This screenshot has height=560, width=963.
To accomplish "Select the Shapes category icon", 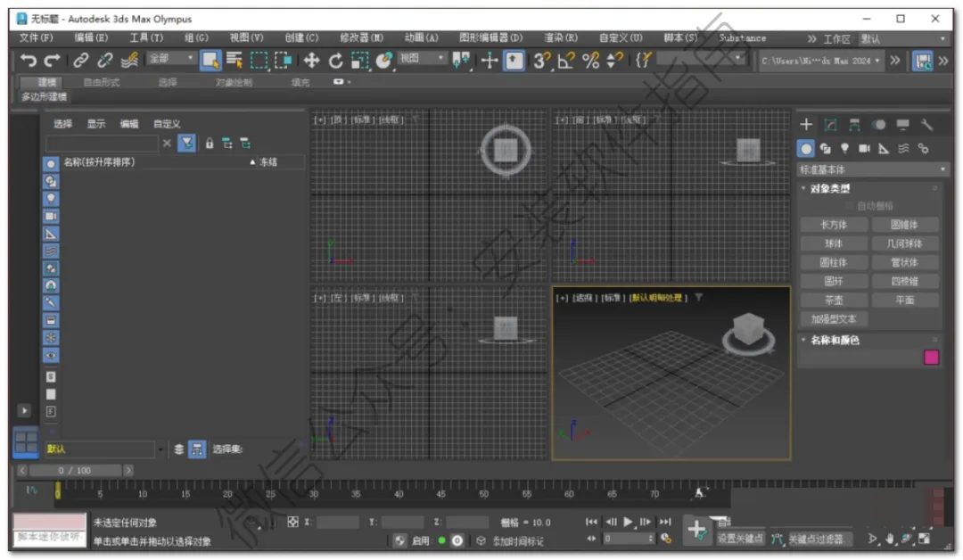I will tap(826, 149).
